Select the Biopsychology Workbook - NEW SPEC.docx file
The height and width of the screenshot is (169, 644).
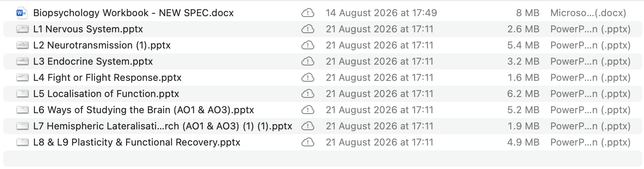click(x=322, y=13)
